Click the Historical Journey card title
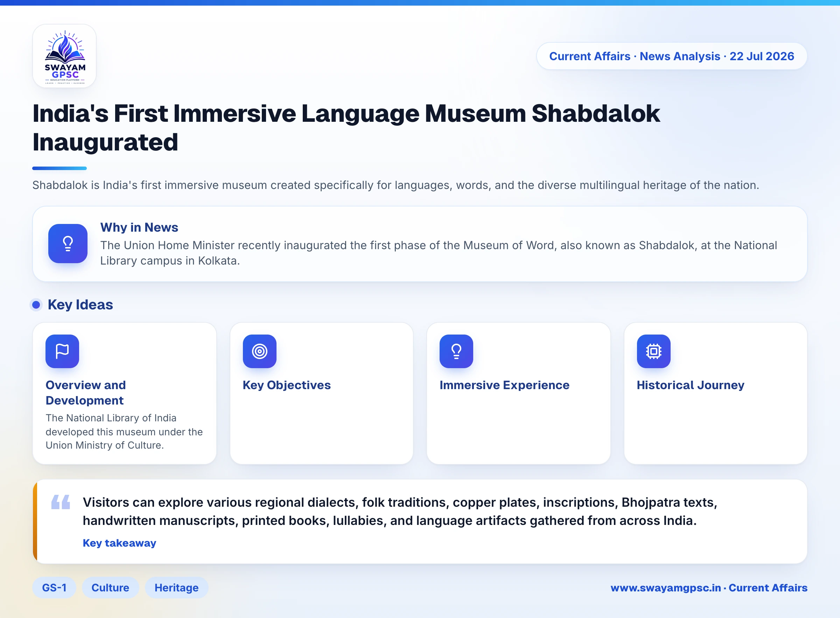The image size is (840, 618). [x=690, y=385]
